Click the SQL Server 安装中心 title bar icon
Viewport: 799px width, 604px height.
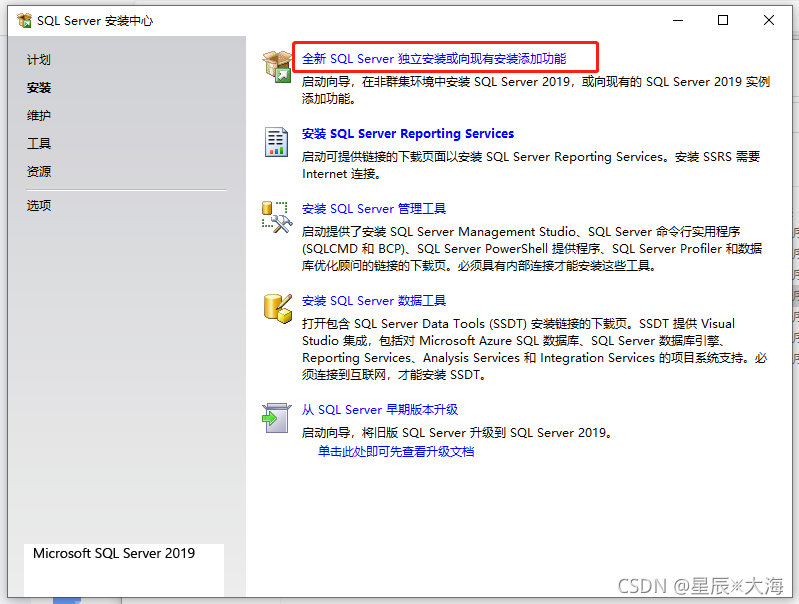24,20
